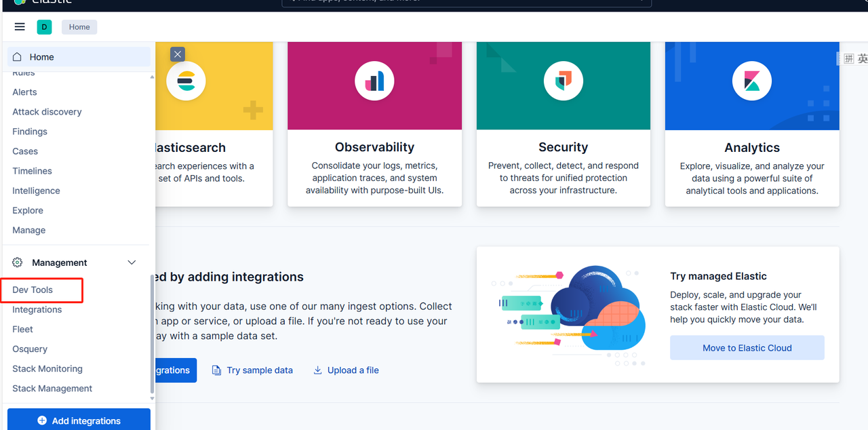The image size is (868, 430).
Task: Open Cases in the sidebar
Action: tap(25, 151)
